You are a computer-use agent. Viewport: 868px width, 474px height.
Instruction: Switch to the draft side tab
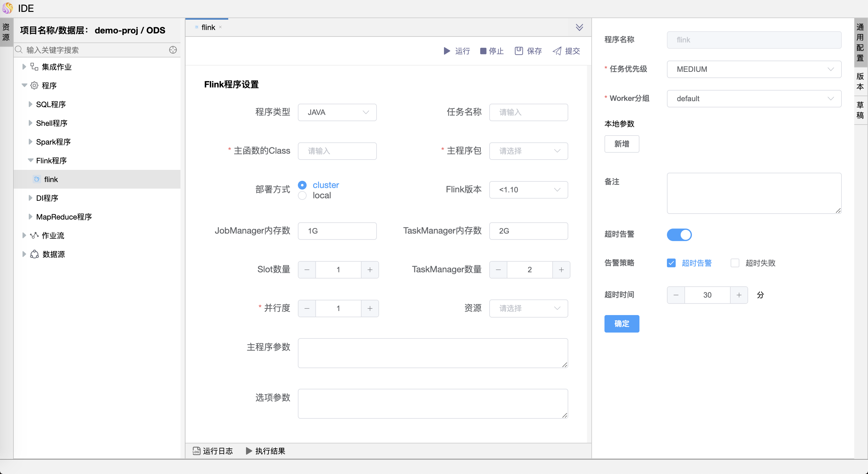pos(860,110)
